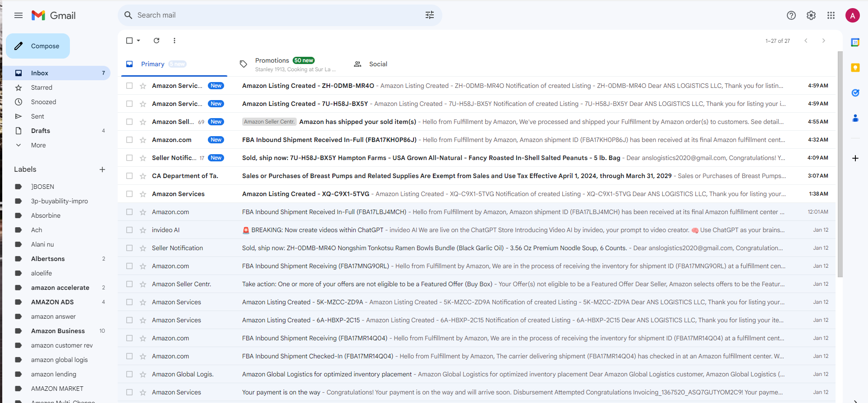
Task: Star the Amazon Seller Centr. Take action email
Action: (x=143, y=284)
